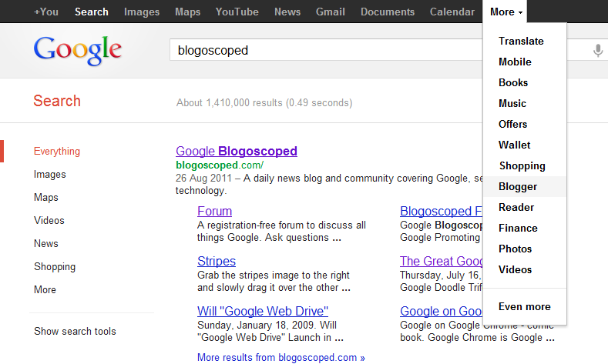
Task: Open the Google Blogoscoped result title
Action: 236,151
